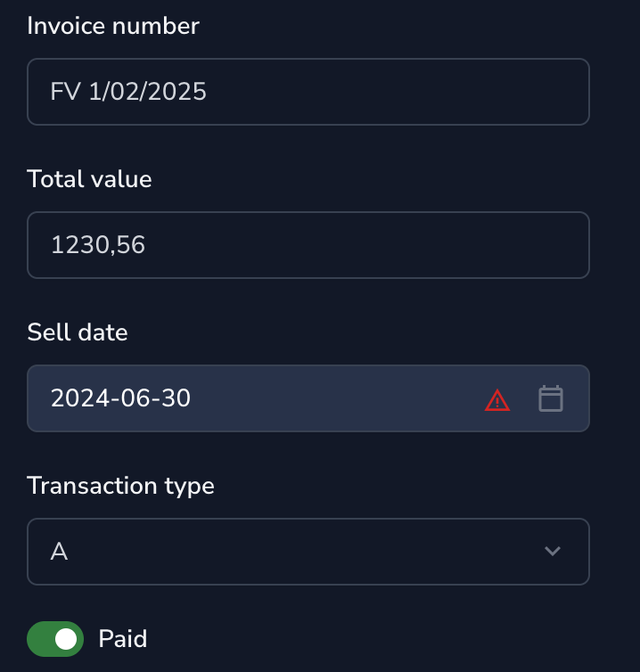Image resolution: width=640 pixels, height=672 pixels.
Task: Focus the Invoice number input field
Action: click(x=308, y=92)
